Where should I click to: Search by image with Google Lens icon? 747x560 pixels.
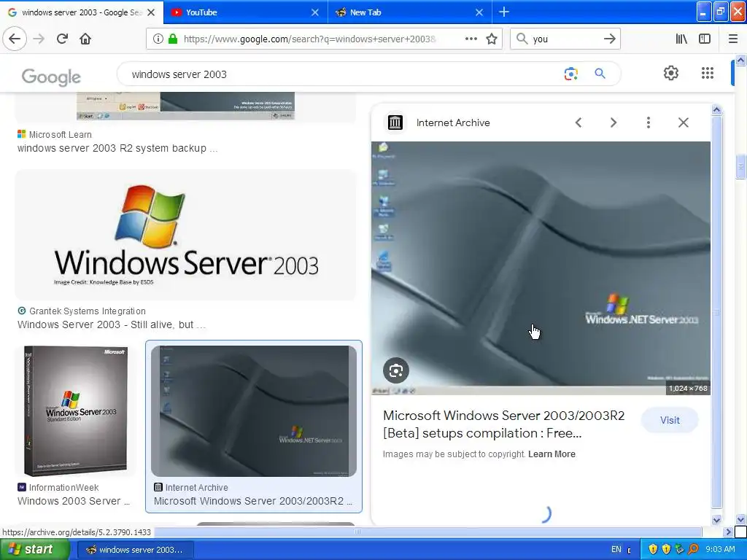(x=570, y=74)
